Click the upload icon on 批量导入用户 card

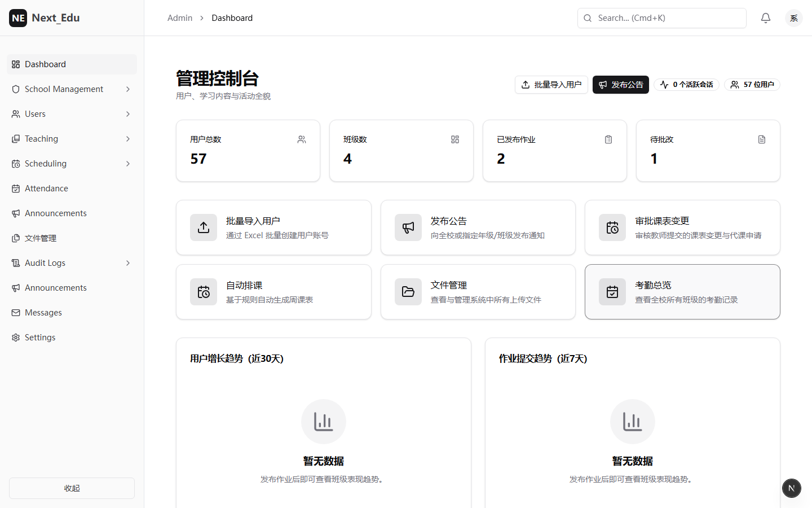(x=204, y=227)
